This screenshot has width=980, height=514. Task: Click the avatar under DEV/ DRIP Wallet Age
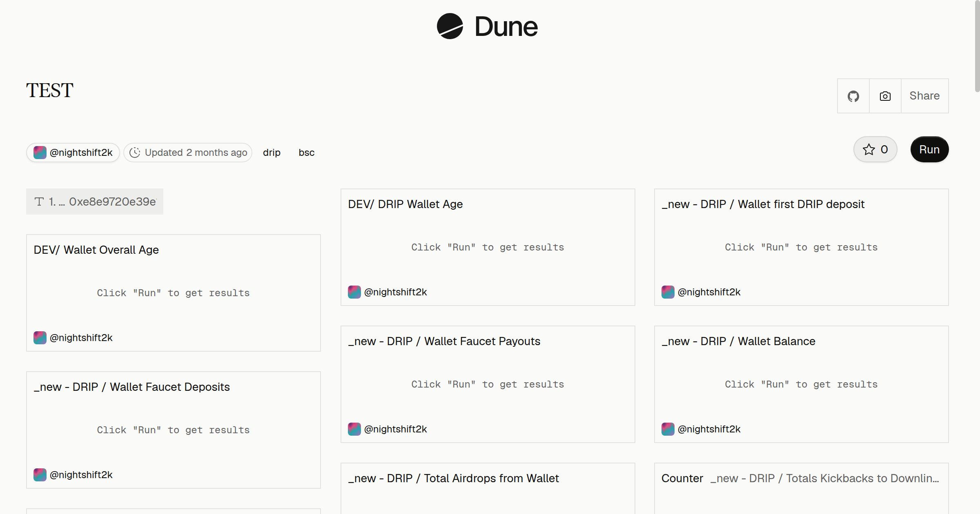point(354,292)
